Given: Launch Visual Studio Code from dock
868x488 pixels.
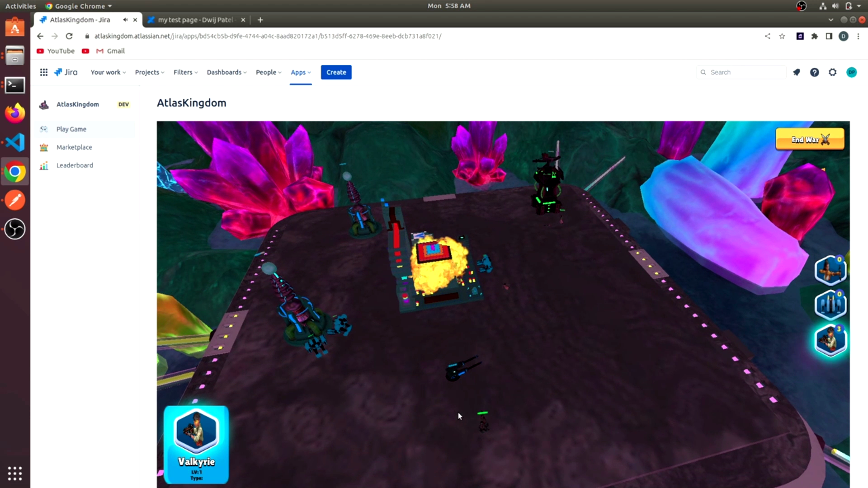Looking at the screenshot, I should (15, 143).
